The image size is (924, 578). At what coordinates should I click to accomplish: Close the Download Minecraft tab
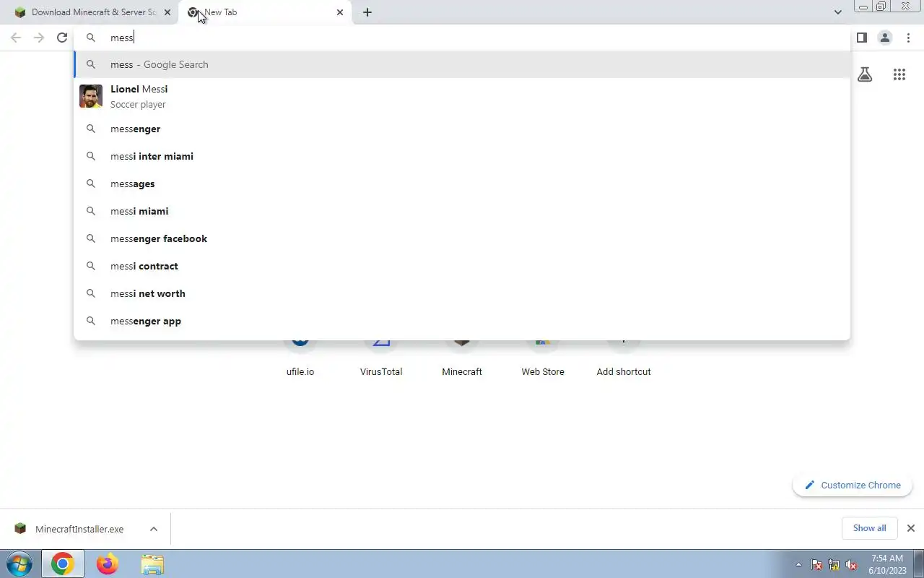click(167, 12)
